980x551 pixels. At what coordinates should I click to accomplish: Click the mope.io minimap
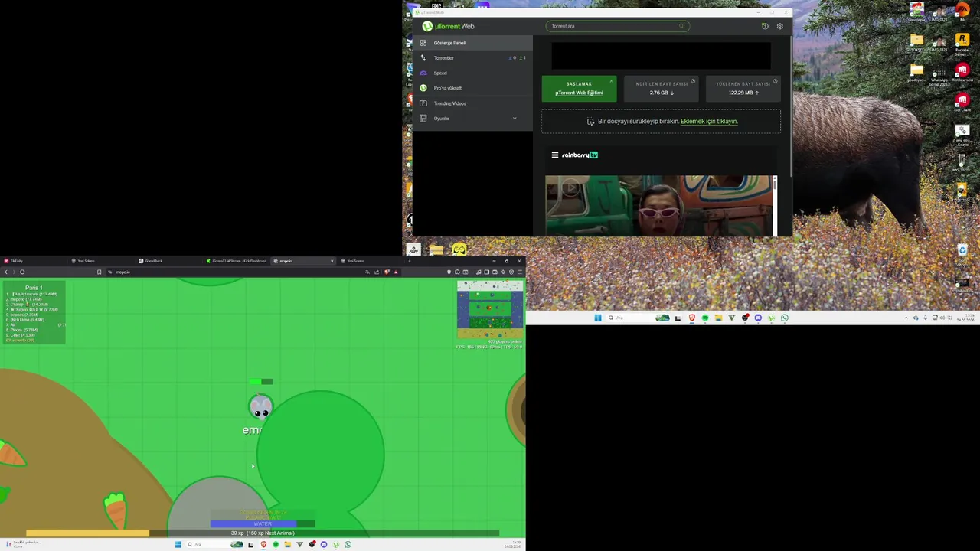click(x=490, y=309)
